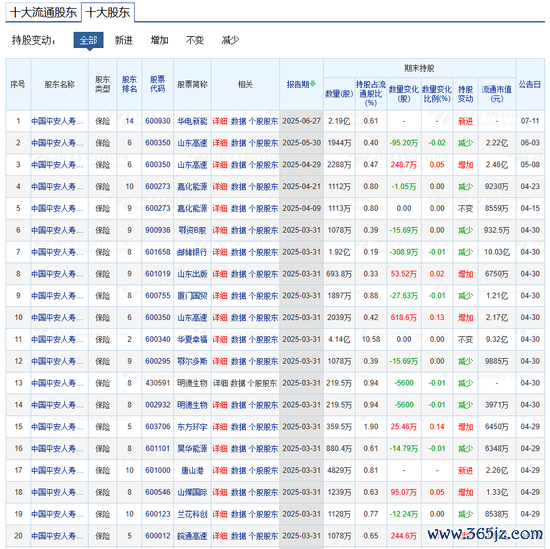Sort by 持股占流通股比 column header
The height and width of the screenshot is (549, 550).
pyautogui.click(x=371, y=94)
